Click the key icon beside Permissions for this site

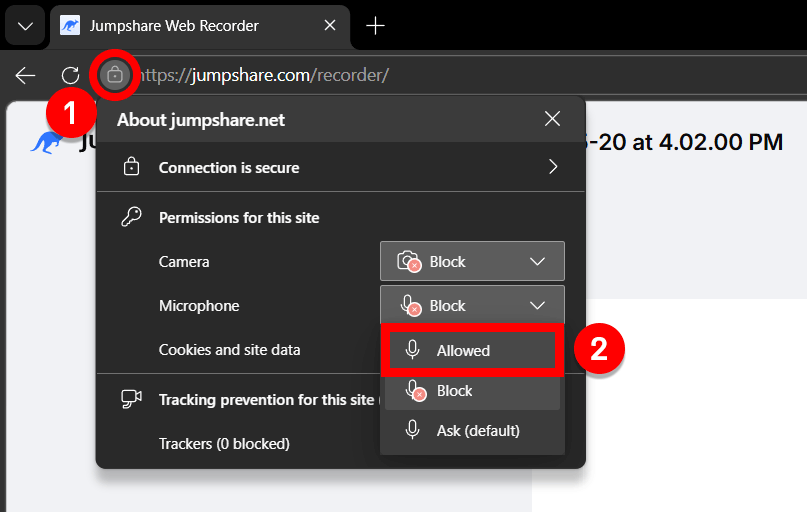pyautogui.click(x=131, y=217)
